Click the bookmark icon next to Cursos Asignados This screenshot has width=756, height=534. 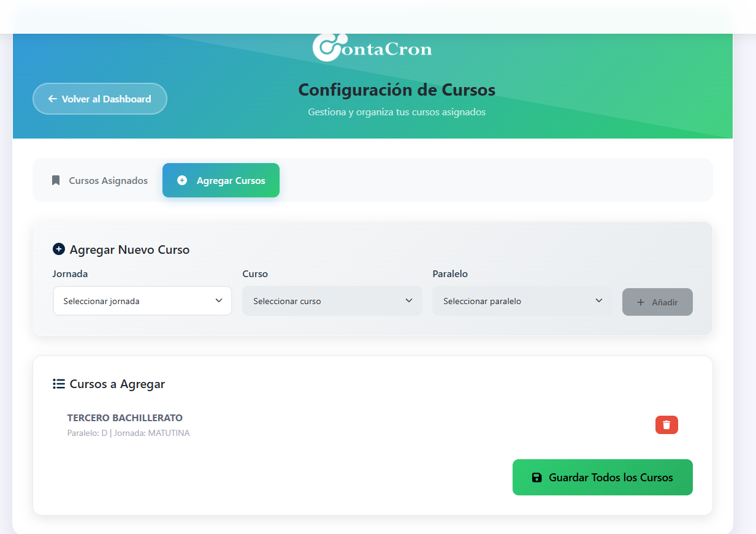[56, 180]
